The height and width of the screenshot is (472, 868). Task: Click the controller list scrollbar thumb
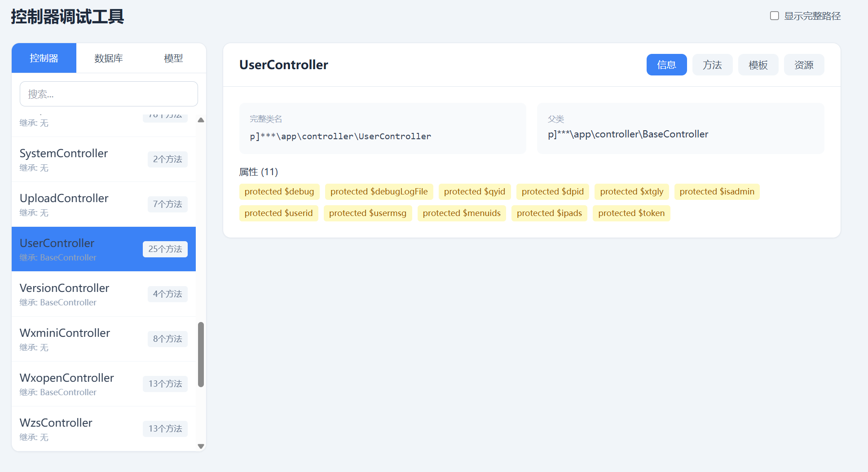(x=201, y=354)
